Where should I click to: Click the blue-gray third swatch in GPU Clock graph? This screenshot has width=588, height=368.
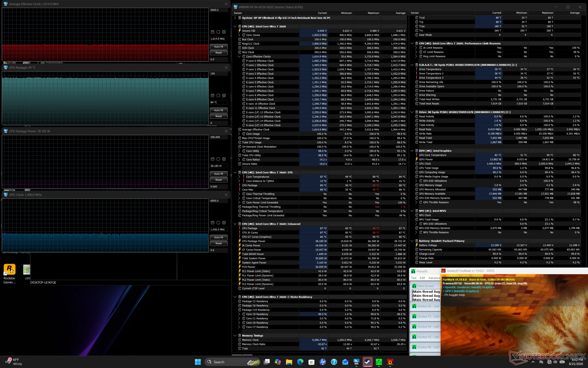[224, 223]
